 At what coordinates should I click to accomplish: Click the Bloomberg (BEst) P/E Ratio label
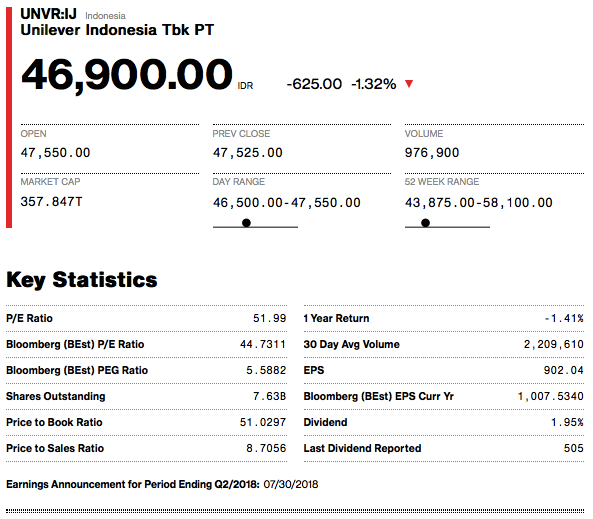pos(75,345)
